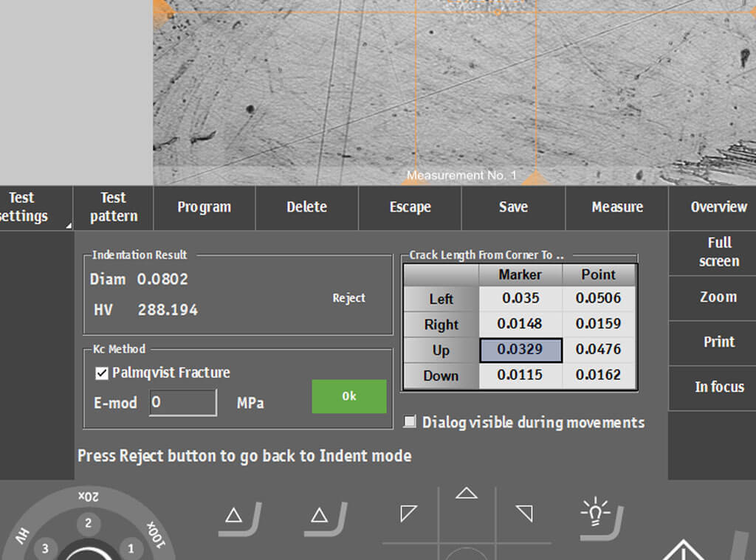Click the Save button in toolbar
The width and height of the screenshot is (756, 560).
tap(513, 207)
